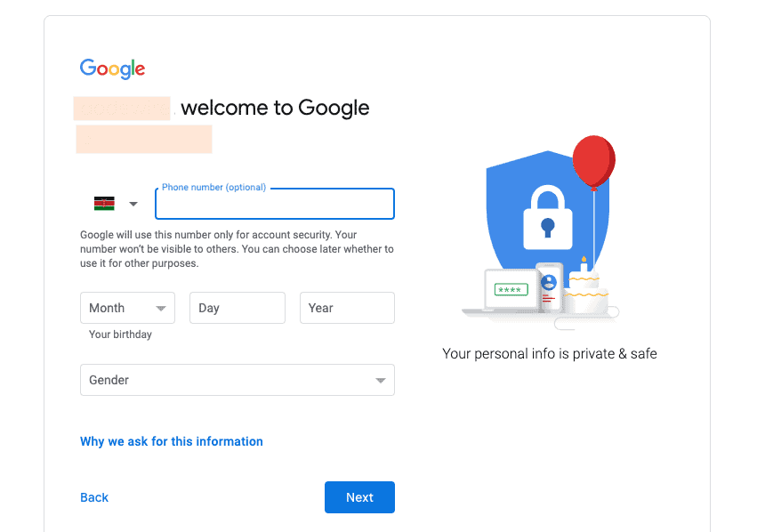Screen dimensions: 757x532
Task: Click into the Day field
Action: pyautogui.click(x=237, y=308)
